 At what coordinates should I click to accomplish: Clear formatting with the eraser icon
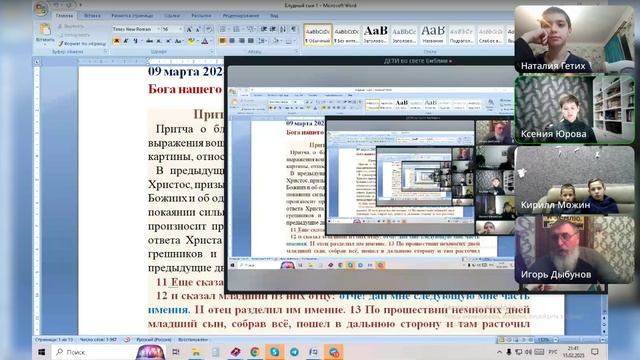(209, 29)
